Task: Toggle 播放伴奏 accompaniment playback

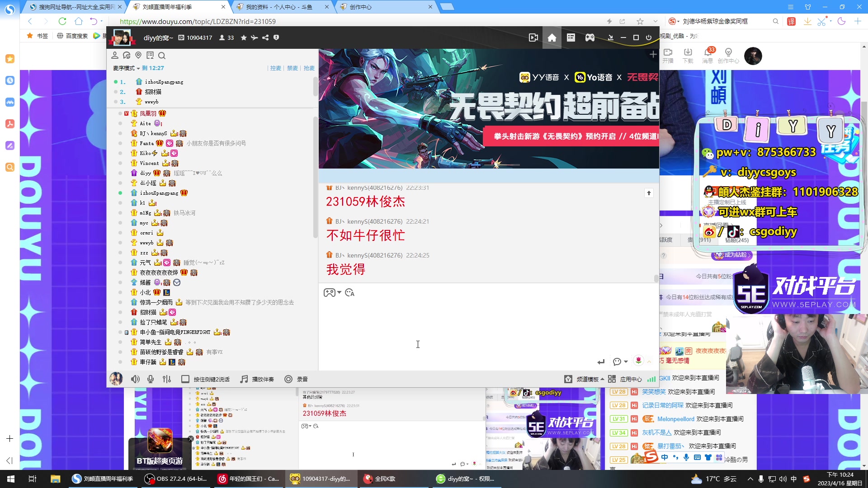Action: (257, 379)
